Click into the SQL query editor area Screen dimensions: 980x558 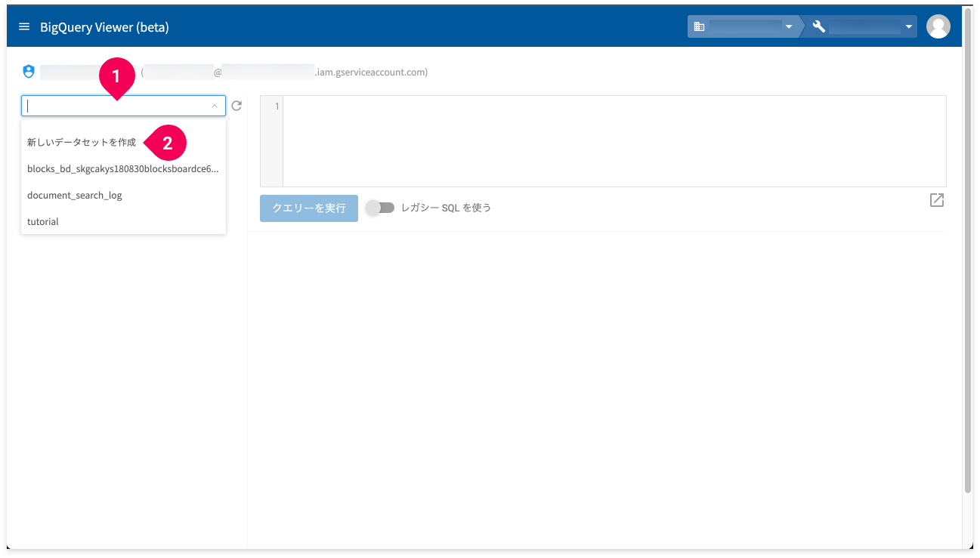(614, 141)
